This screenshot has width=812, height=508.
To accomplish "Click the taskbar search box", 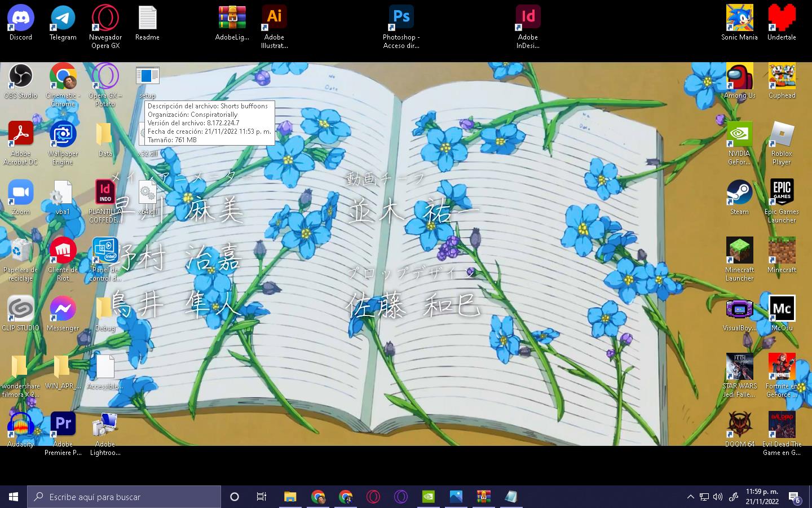I will pos(124,497).
